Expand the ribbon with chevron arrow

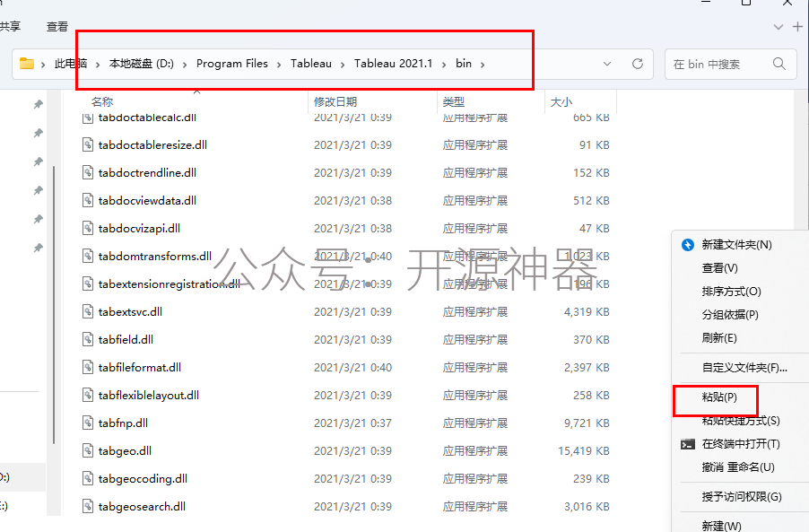[x=779, y=27]
